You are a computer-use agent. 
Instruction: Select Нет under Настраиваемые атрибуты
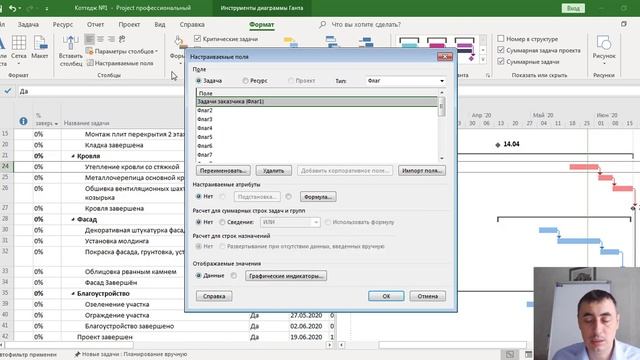199,196
